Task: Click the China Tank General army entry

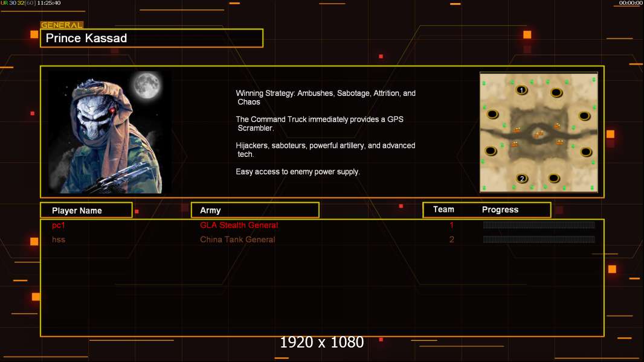Action: 237,240
